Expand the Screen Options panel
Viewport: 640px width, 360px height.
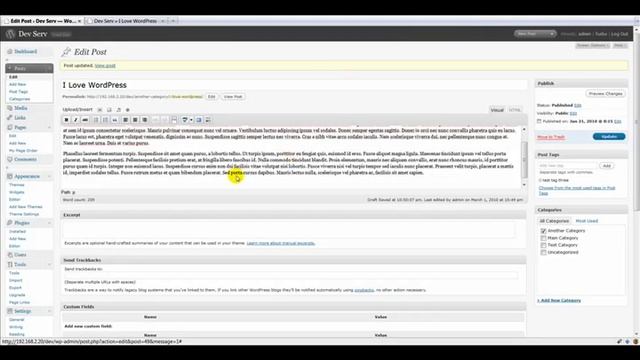point(593,45)
